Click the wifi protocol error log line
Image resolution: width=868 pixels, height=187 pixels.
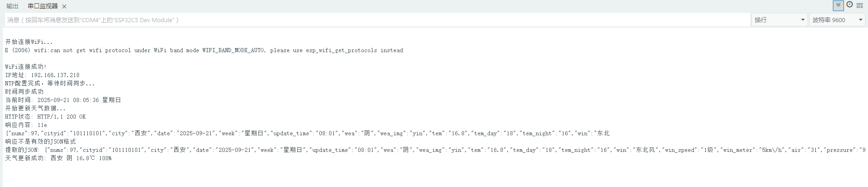click(204, 50)
